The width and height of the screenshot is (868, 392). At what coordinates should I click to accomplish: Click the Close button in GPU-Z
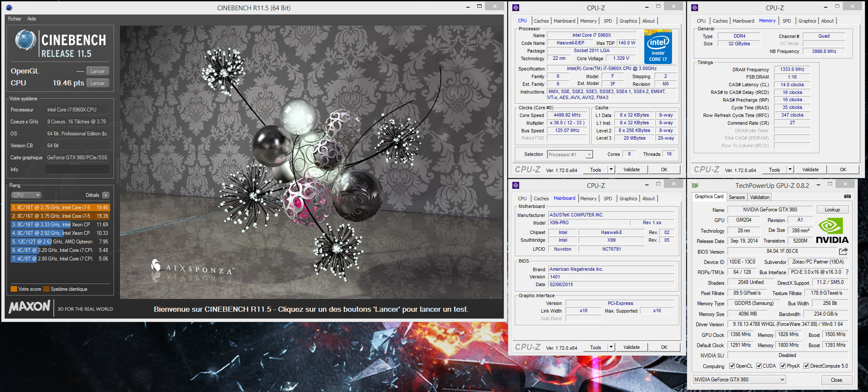(x=836, y=380)
